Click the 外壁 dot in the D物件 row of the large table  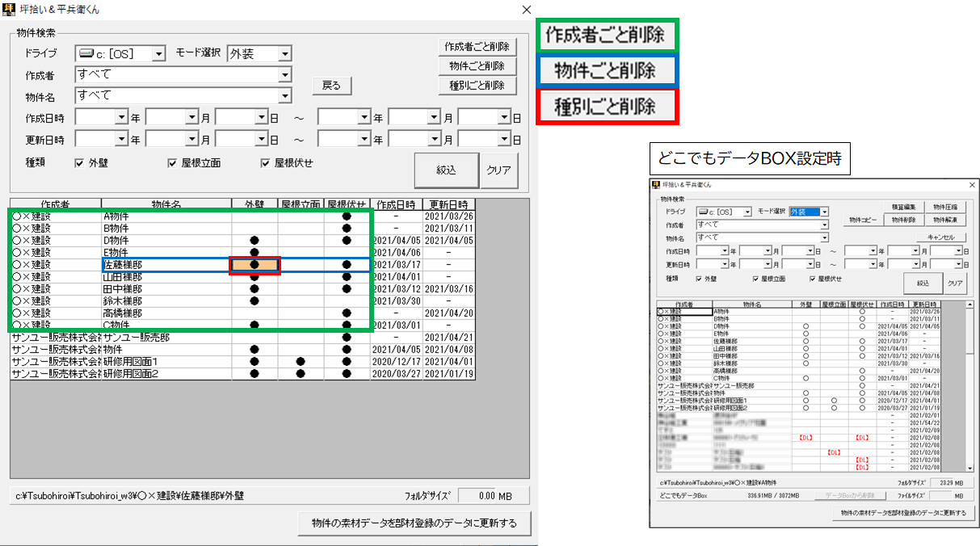[254, 241]
